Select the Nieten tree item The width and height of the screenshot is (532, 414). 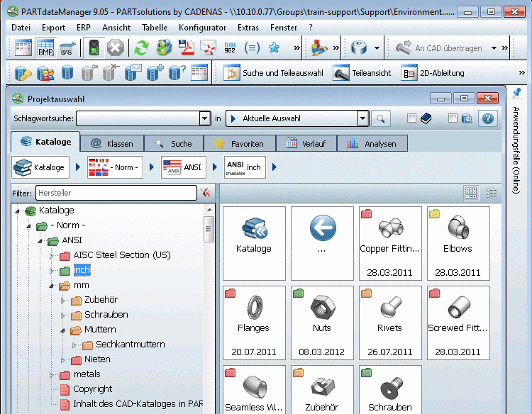click(x=97, y=359)
